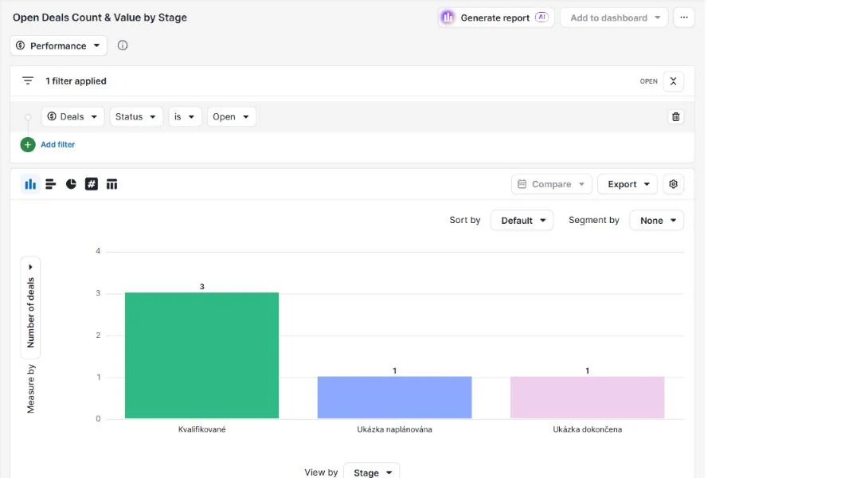Open View by Stage dropdown
The width and height of the screenshot is (868, 478).
[371, 472]
